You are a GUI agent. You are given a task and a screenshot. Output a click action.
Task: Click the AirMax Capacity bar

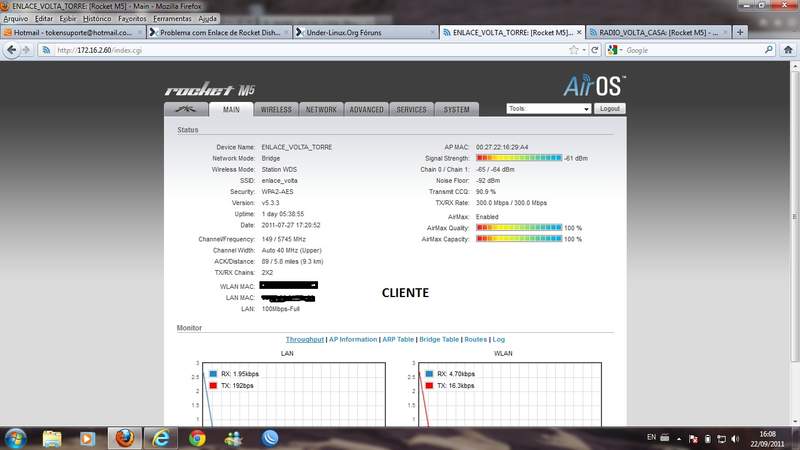pyautogui.click(x=519, y=239)
